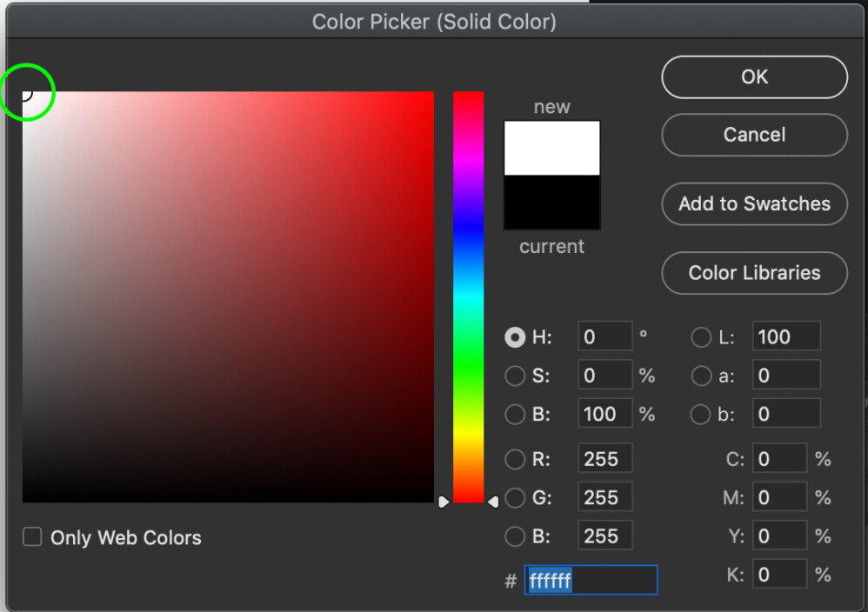Screen dimensions: 868x612
Task: Enable the Only Web Colors checkbox
Action: 31,536
